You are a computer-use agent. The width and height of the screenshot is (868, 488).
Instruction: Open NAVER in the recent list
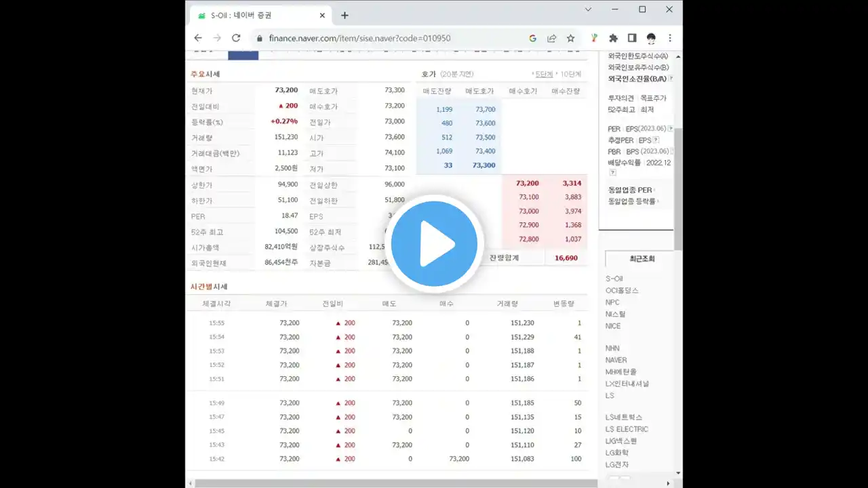(616, 360)
